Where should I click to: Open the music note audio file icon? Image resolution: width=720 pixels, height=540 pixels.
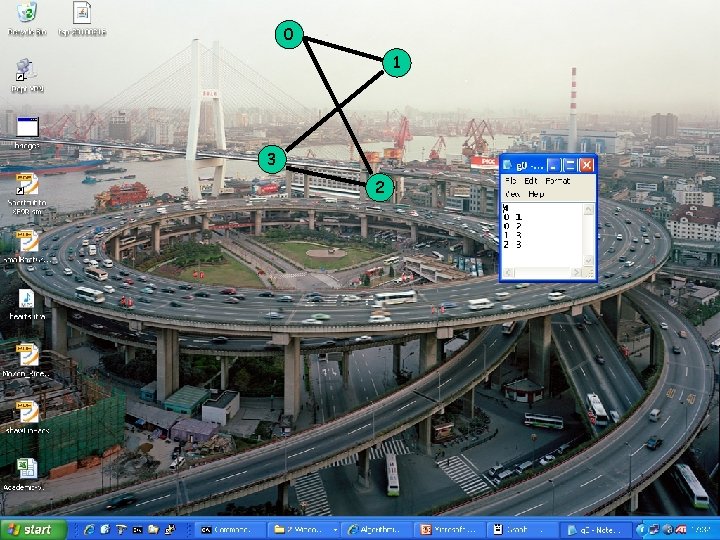(x=26, y=299)
